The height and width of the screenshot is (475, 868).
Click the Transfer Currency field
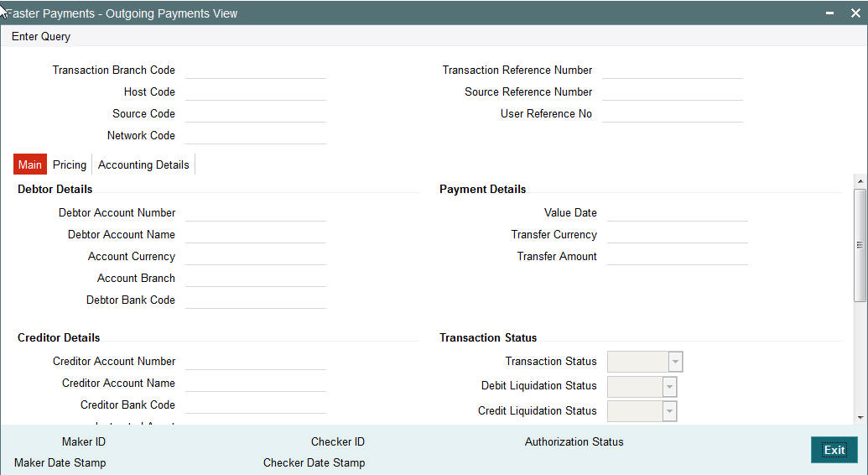pos(678,234)
